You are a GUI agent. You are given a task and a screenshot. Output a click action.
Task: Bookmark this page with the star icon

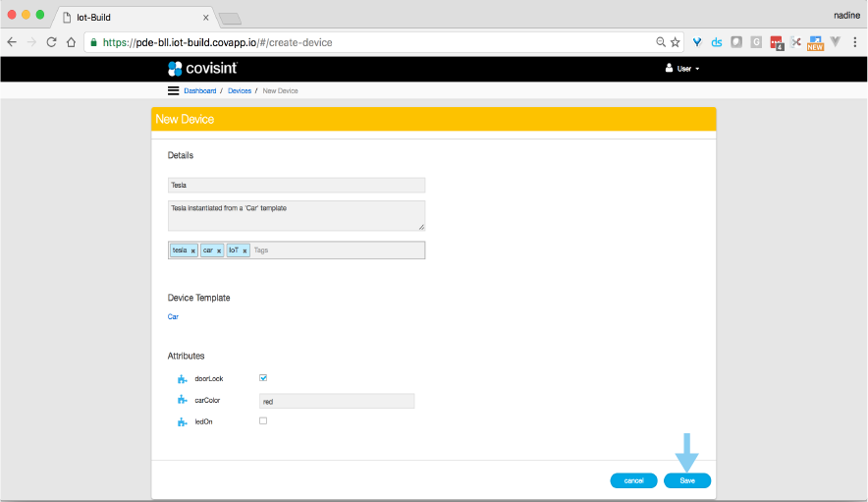pos(675,42)
